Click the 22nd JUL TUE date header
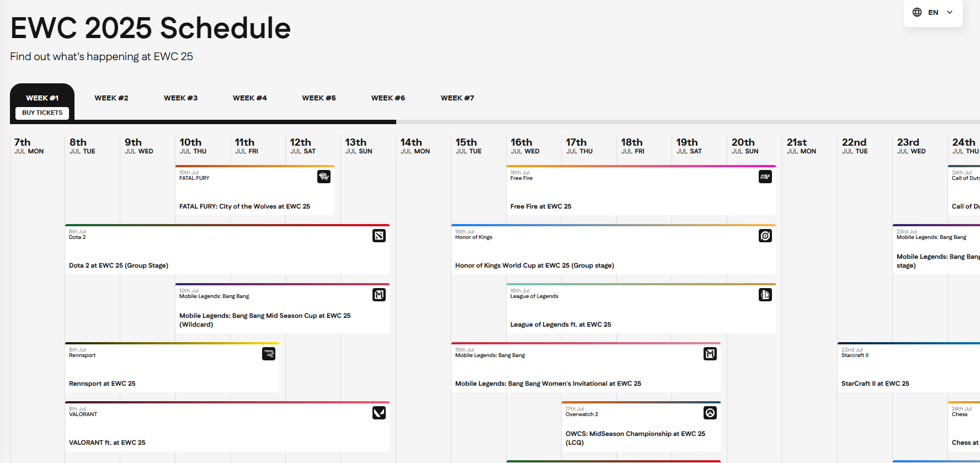The height and width of the screenshot is (463, 980). tap(855, 146)
